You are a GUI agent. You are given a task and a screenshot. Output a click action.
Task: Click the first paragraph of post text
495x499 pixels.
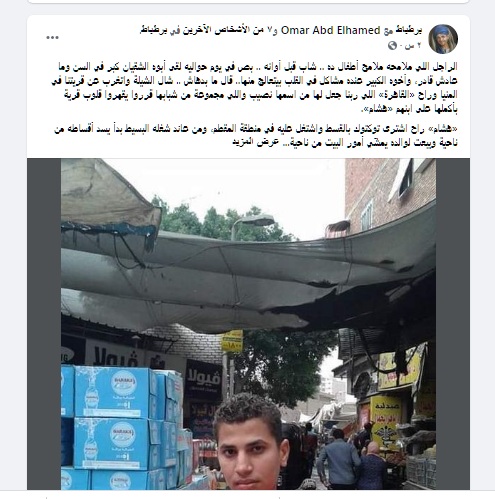[x=255, y=87]
